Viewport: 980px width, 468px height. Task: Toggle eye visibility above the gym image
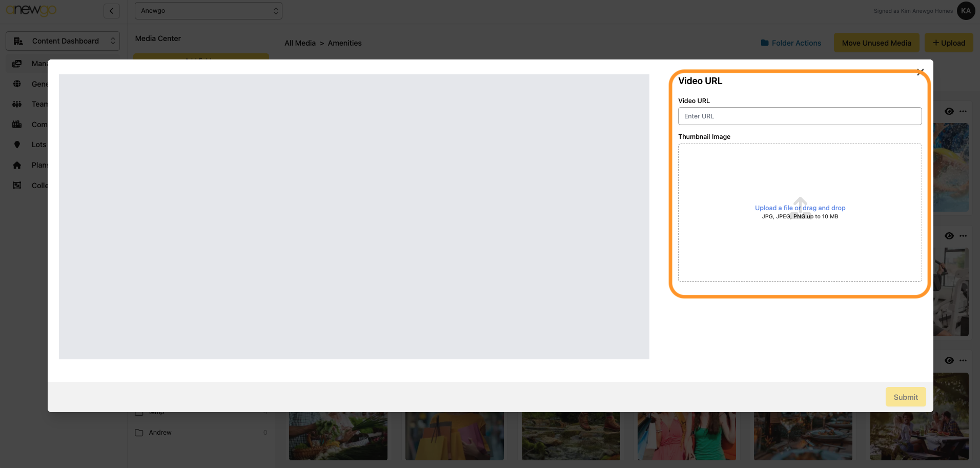coord(949,236)
